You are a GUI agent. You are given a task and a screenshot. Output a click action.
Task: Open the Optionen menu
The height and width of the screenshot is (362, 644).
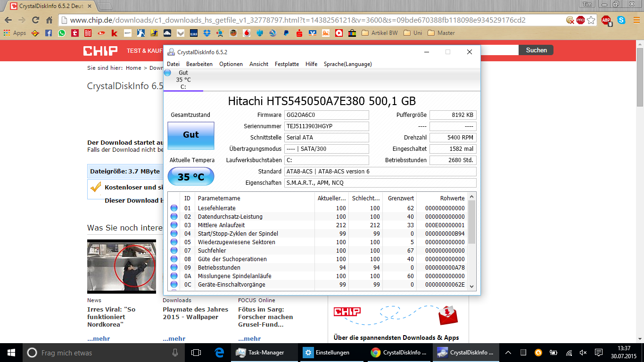231,64
